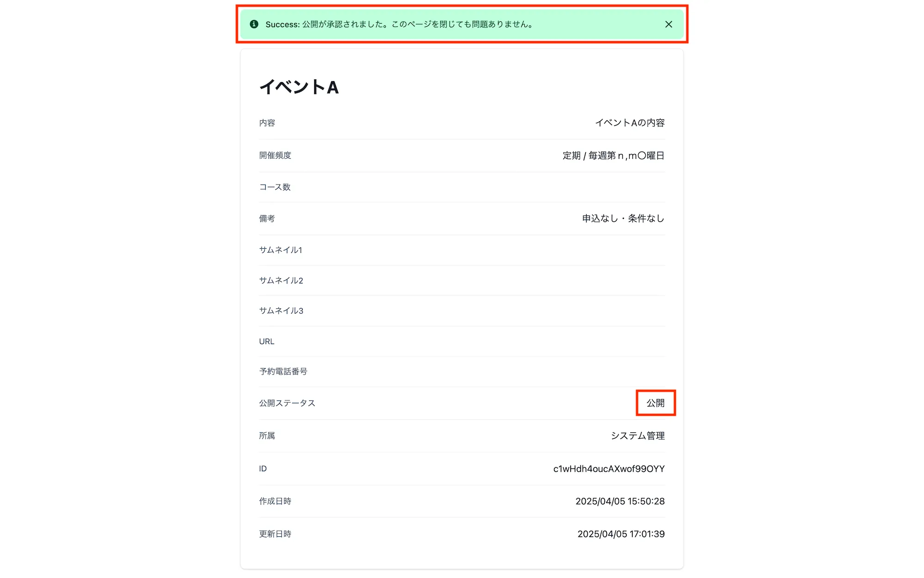Select the empty コース数 field

(275, 187)
